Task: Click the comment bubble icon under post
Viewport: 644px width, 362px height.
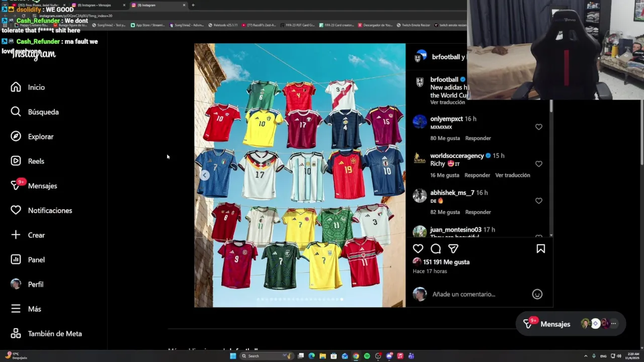Action: tap(436, 249)
